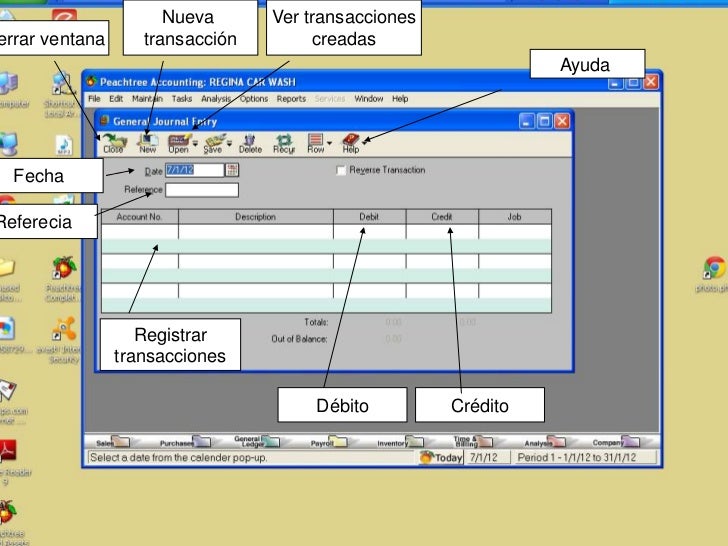Click the Description column header
The width and height of the screenshot is (728, 546).
click(x=256, y=217)
